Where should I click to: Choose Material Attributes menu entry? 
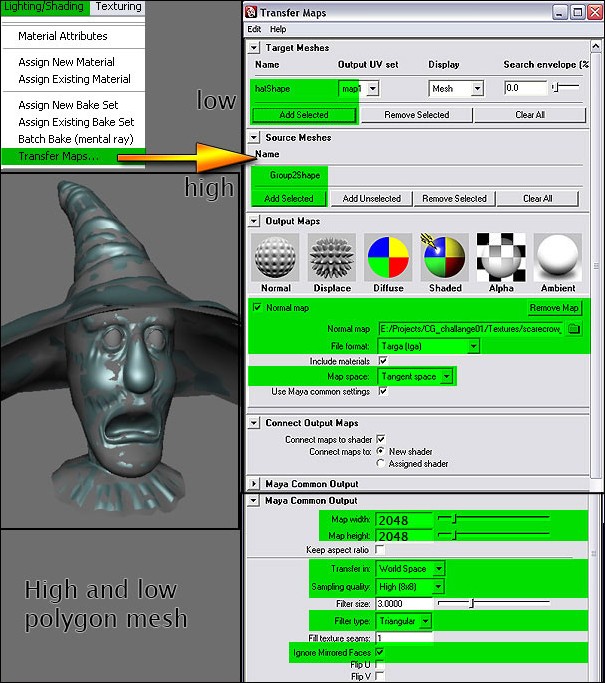tap(63, 36)
